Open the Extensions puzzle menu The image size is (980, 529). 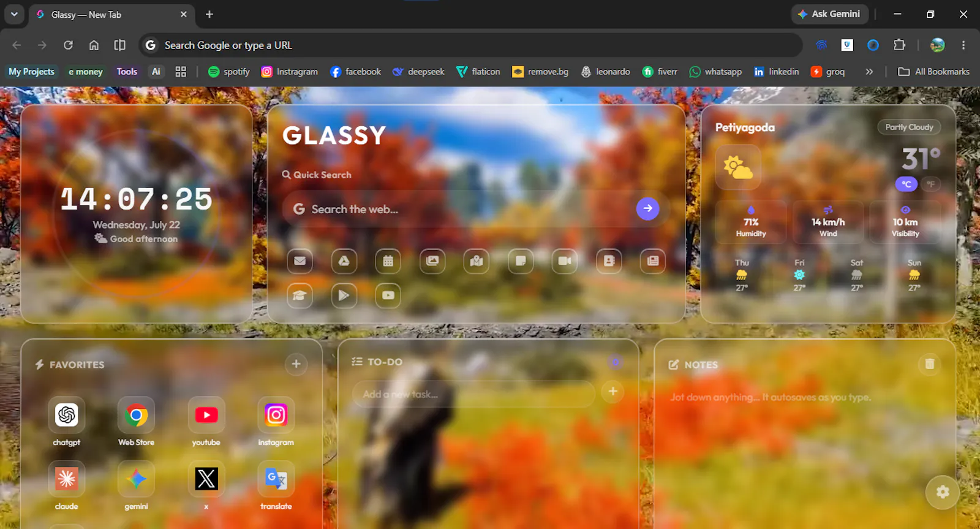[899, 45]
